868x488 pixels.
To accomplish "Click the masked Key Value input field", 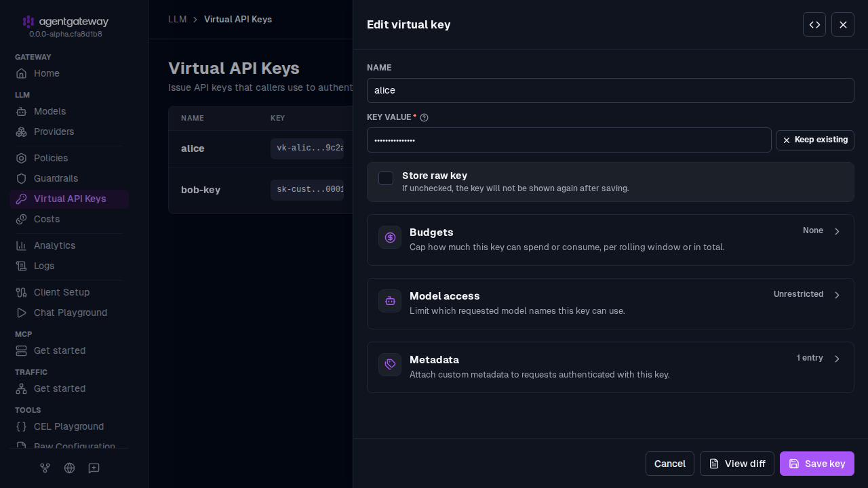I will point(568,140).
